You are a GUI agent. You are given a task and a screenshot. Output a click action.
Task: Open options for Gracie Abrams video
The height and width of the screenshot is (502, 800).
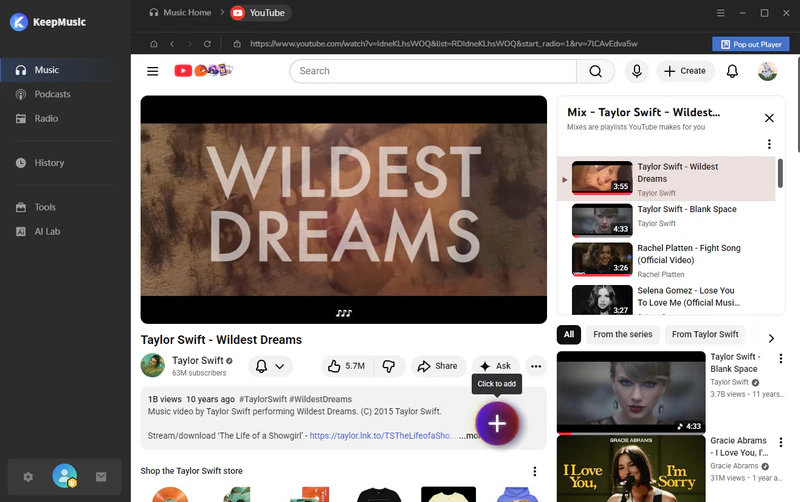coord(781,442)
